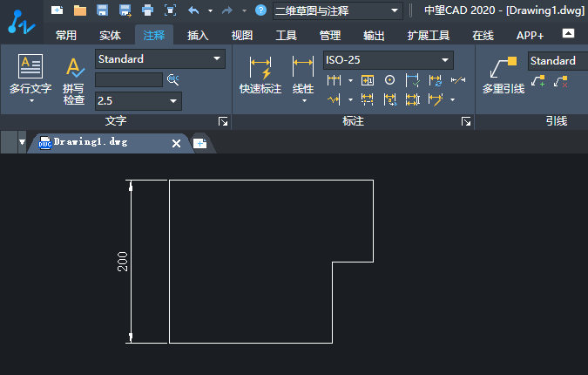Screen dimensions: 588x375
Task: Expand the 多行文字 dropdown arrow
Action: tap(31, 100)
